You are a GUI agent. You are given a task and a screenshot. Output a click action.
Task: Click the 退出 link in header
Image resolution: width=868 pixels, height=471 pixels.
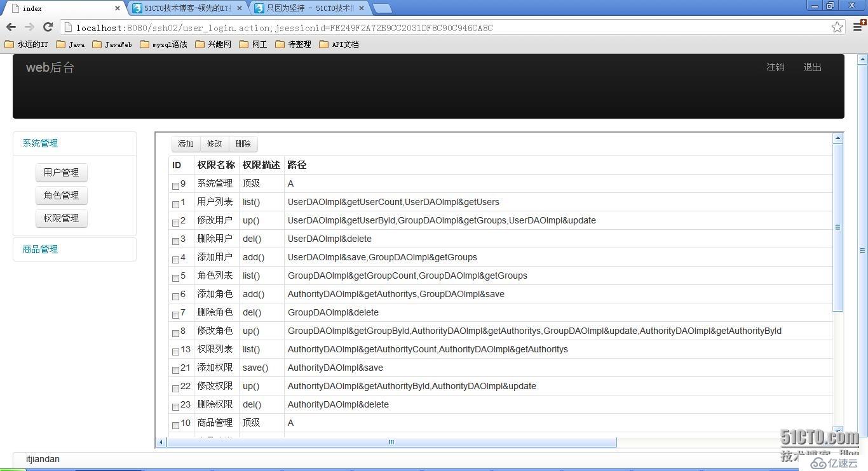point(812,67)
